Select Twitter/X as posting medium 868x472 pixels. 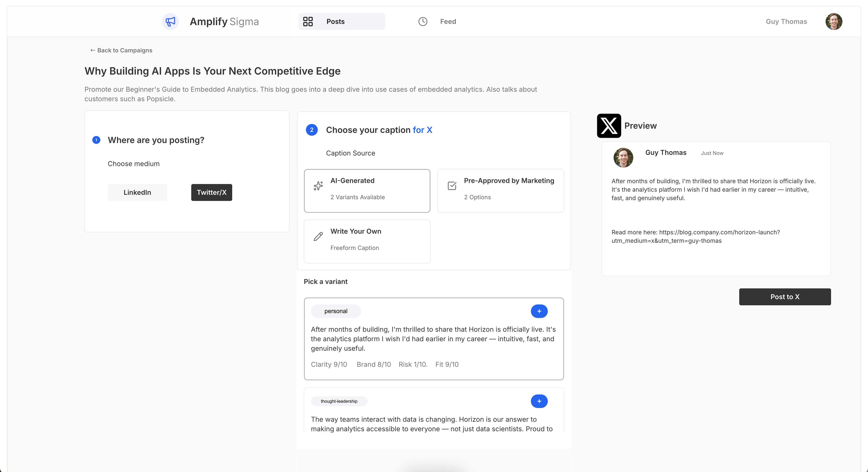[211, 192]
